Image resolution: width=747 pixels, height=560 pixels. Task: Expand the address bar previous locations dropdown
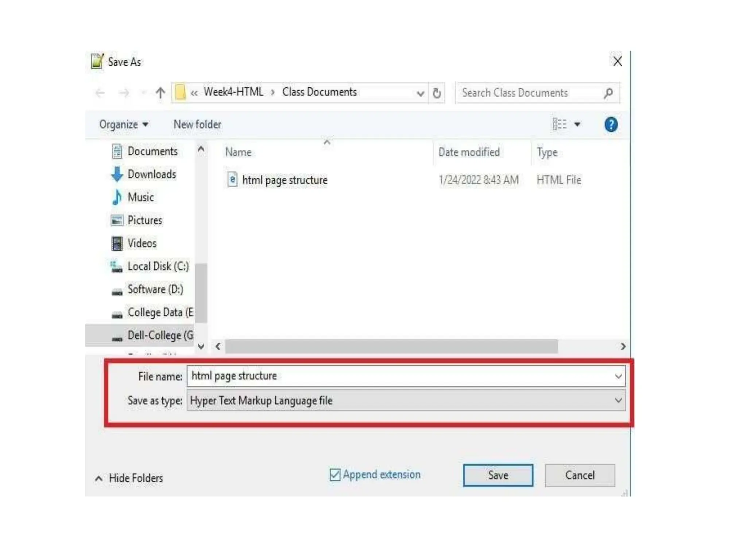pyautogui.click(x=420, y=93)
